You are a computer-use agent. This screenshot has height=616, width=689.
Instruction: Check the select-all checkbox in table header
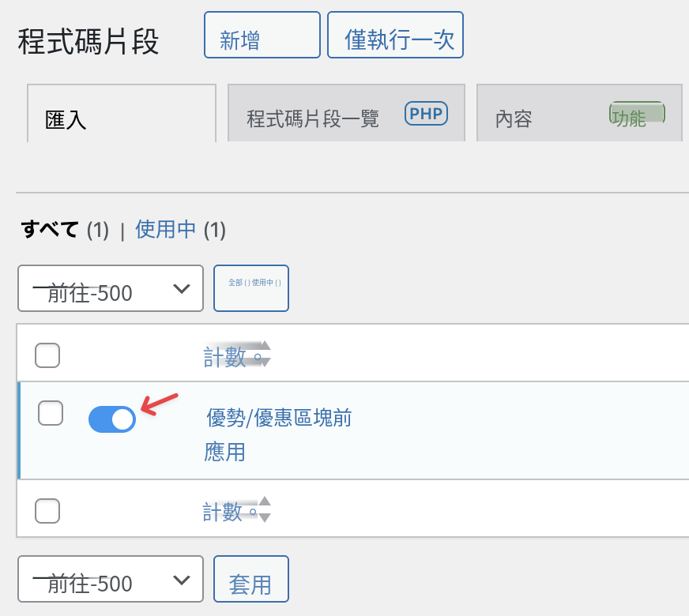click(x=47, y=355)
